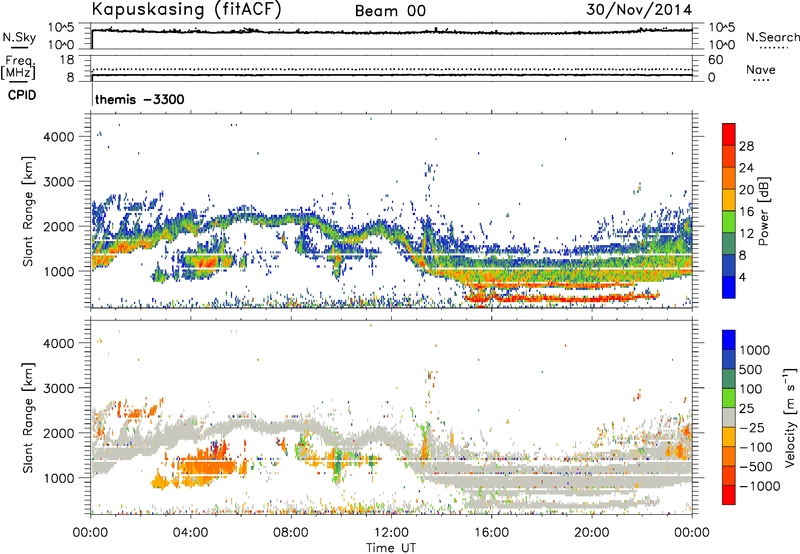Click the 'Kapuskasing (fitACF)' plot title
Screen dimensions: 800x554
point(186,10)
